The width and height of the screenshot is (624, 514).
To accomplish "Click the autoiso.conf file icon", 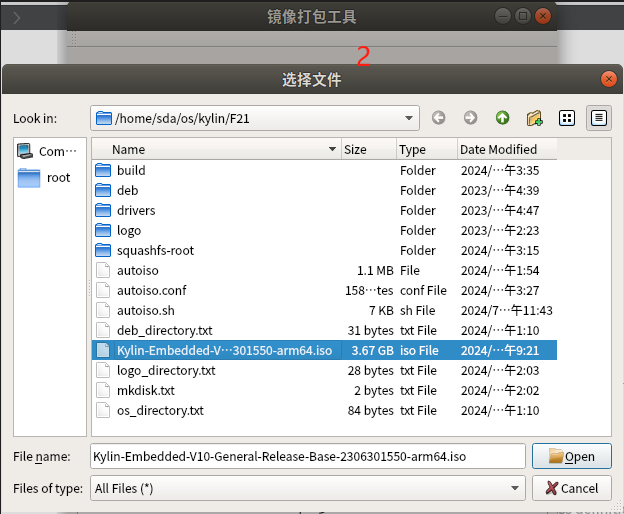I will [x=103, y=290].
